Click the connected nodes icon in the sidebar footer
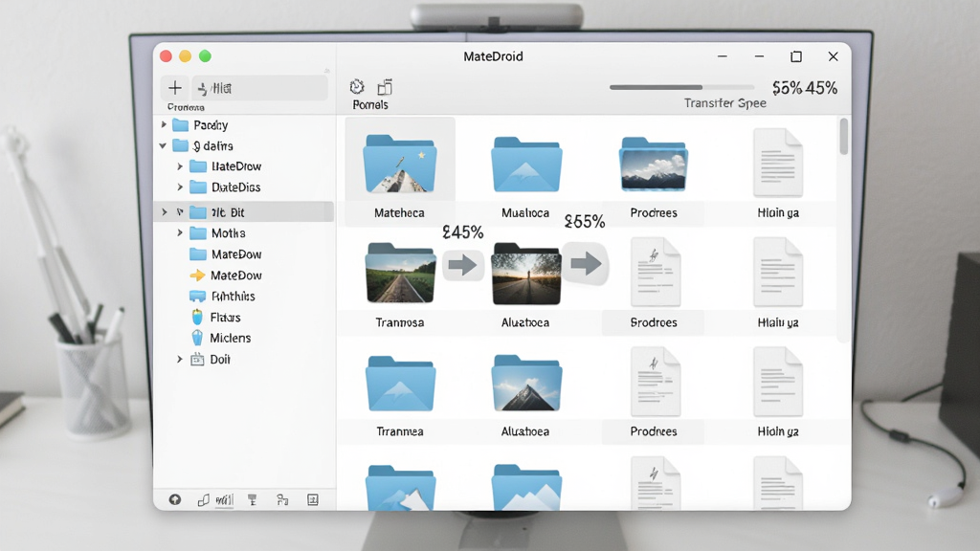This screenshot has height=551, width=980. (x=282, y=499)
